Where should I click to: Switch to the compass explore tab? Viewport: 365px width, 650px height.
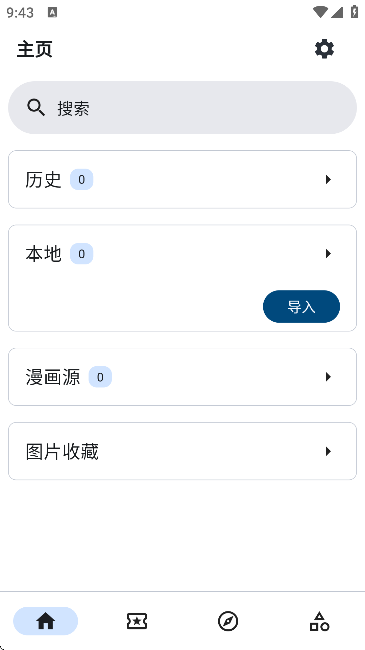228,621
